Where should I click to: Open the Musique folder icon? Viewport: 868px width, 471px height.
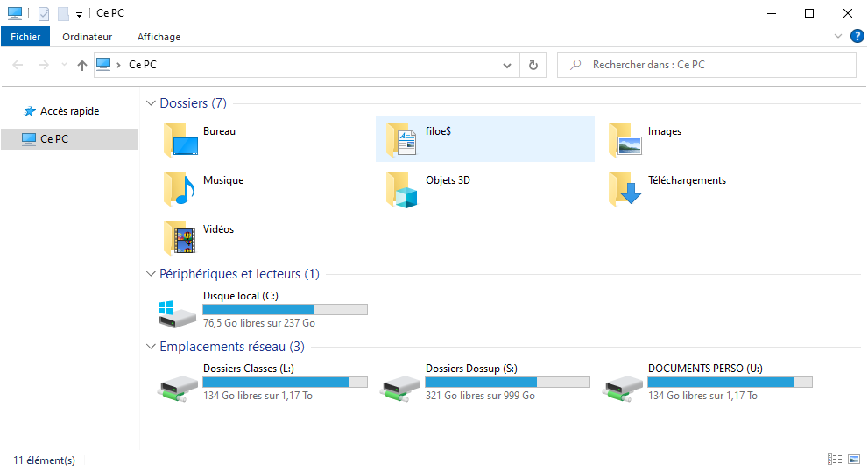pyautogui.click(x=180, y=189)
